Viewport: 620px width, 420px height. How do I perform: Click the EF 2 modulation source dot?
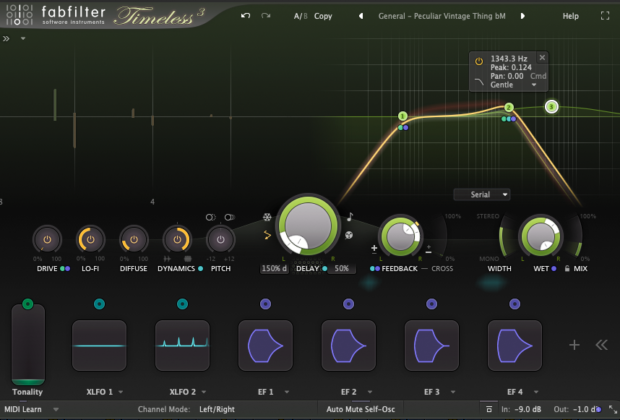click(x=348, y=304)
